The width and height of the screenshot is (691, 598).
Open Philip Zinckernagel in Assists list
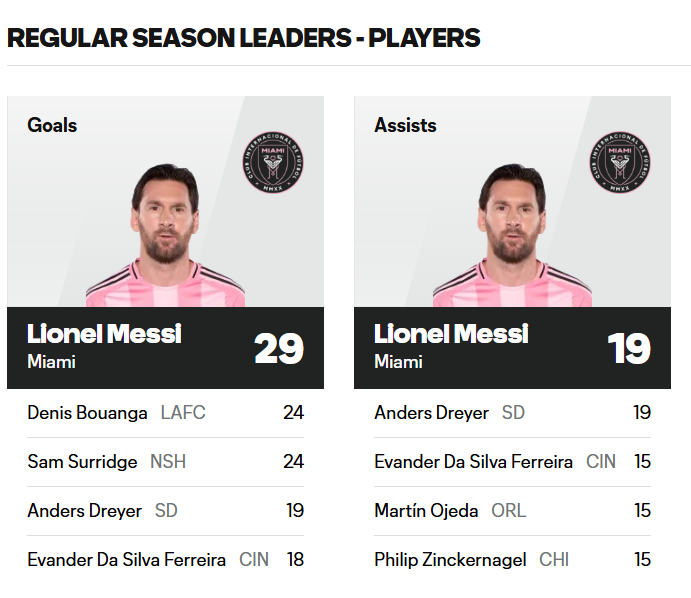point(450,560)
